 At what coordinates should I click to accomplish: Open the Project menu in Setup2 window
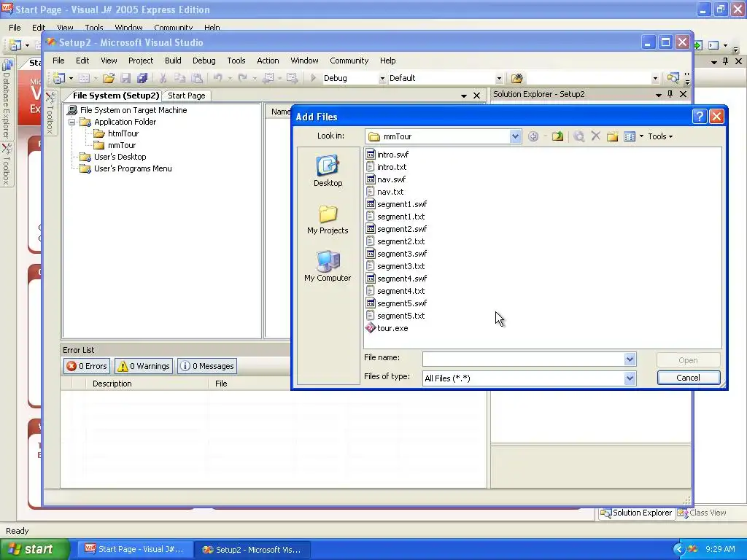point(141,61)
